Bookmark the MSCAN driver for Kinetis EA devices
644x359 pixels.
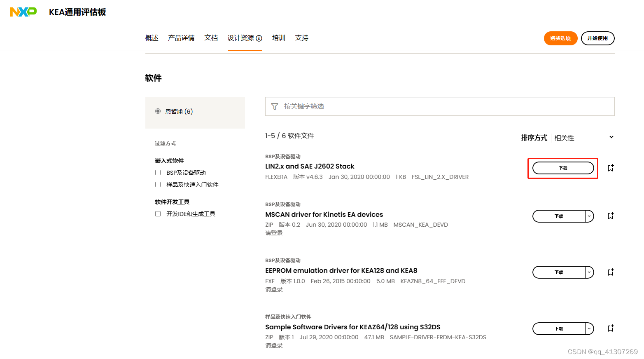click(610, 216)
